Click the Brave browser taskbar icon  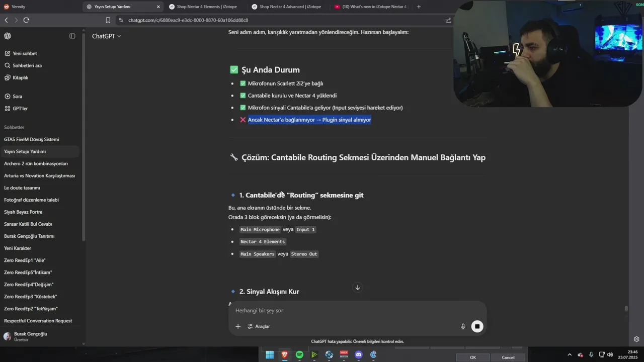284,355
